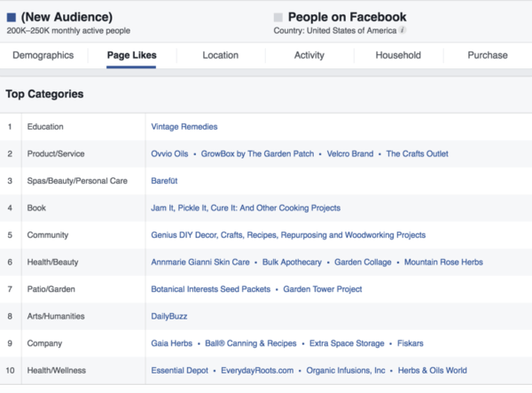The width and height of the screenshot is (532, 393).
Task: Click the Essential Depot link
Action: point(179,371)
